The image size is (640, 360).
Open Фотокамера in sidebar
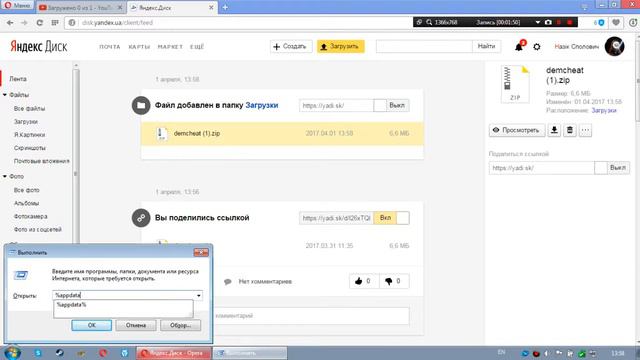click(31, 216)
